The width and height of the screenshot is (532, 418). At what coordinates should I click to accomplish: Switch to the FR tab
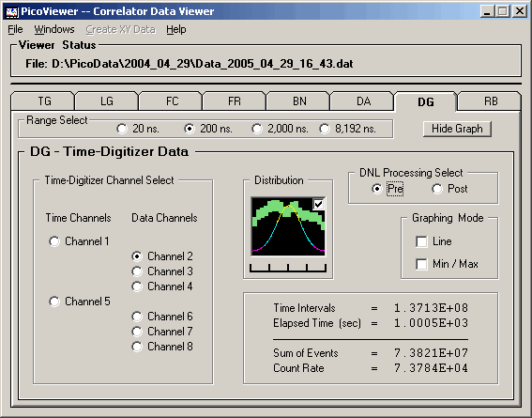(235, 101)
